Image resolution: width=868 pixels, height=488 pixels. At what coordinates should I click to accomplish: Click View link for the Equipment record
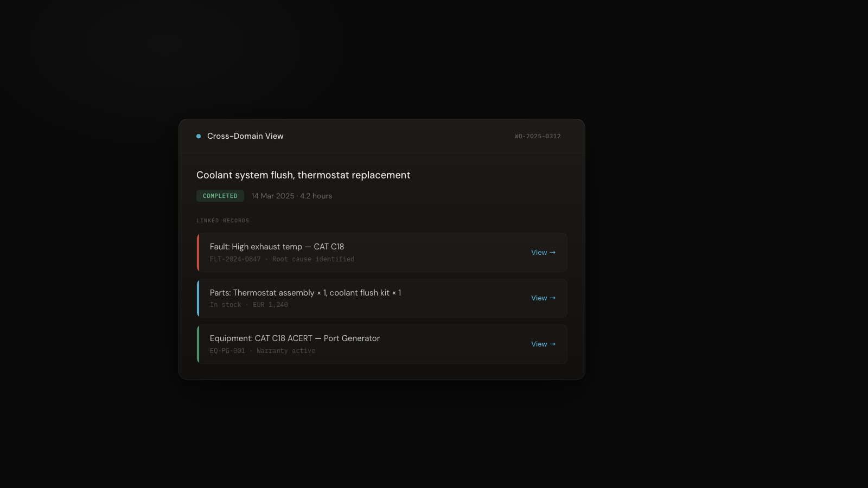point(543,344)
